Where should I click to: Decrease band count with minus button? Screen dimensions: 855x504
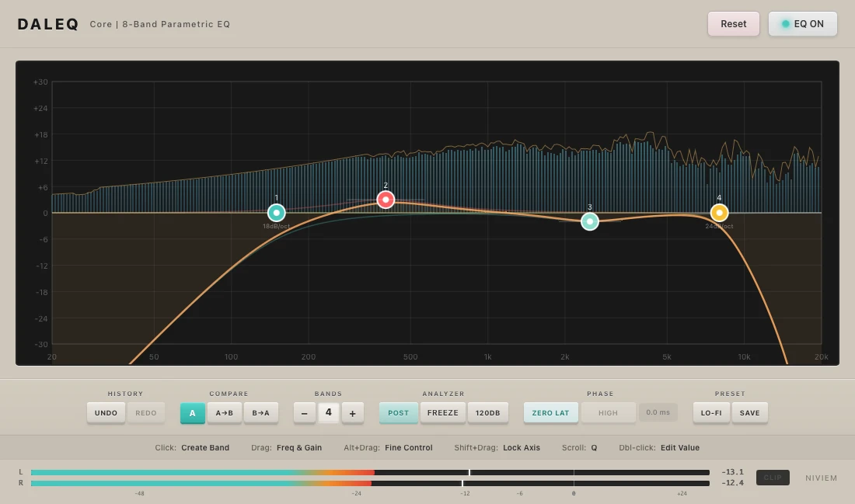tap(304, 413)
